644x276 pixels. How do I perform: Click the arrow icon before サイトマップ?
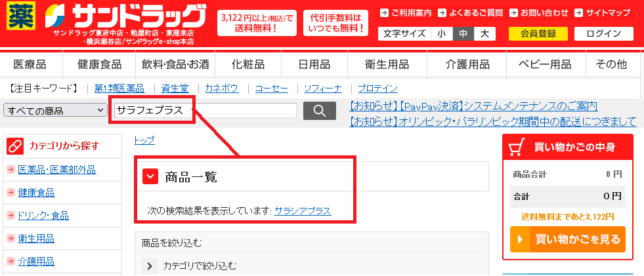pos(578,12)
